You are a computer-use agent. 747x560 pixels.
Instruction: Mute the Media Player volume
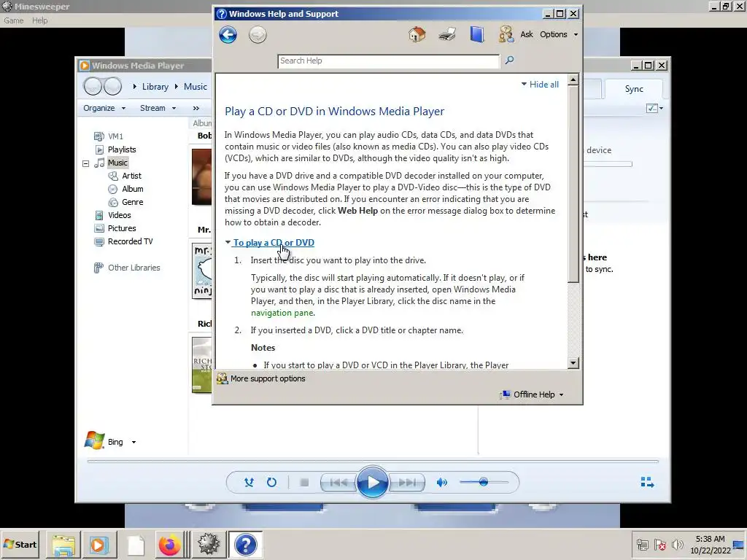point(441,483)
